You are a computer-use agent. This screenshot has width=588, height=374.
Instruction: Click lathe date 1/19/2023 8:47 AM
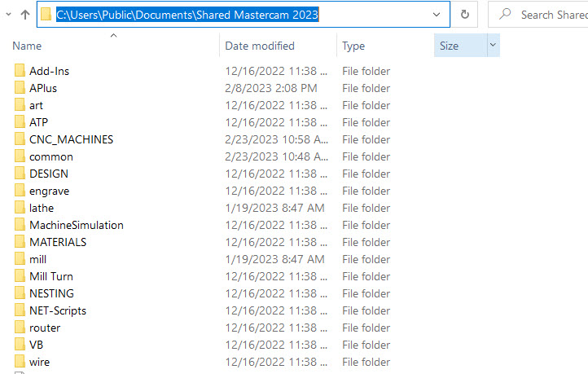point(275,208)
